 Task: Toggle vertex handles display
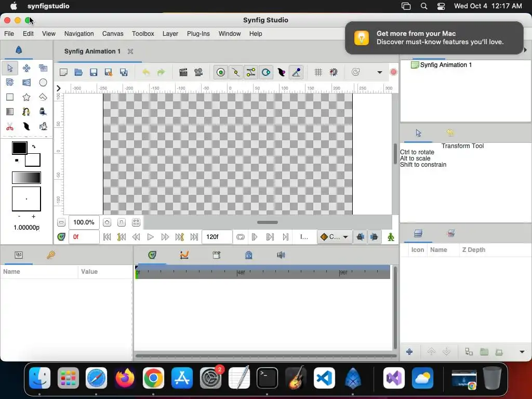click(236, 72)
